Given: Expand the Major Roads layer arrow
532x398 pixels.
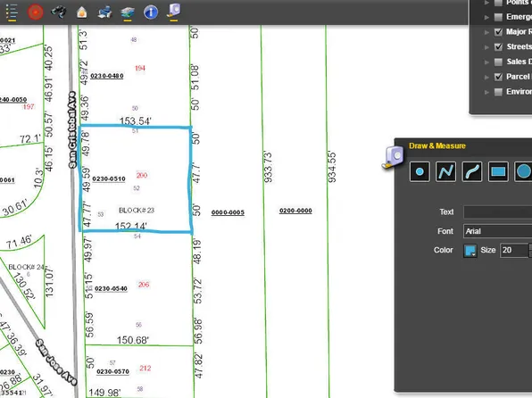Looking at the screenshot, I should click(486, 32).
